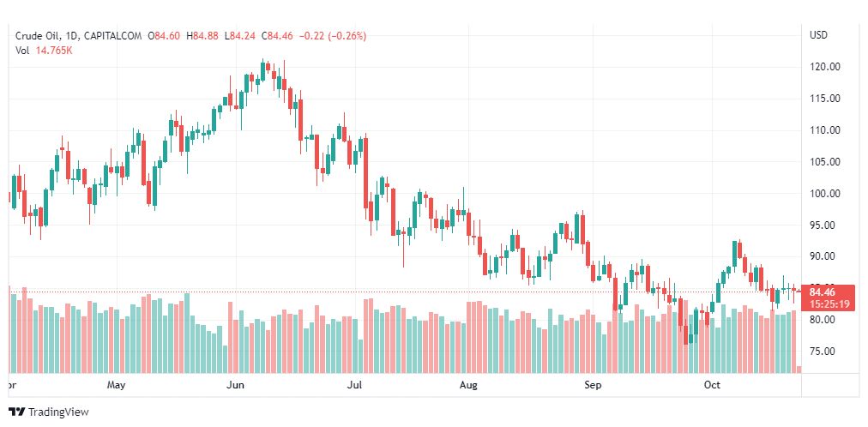Click the TradingView logo icon
Viewport: 868px width, 427px height.
click(x=16, y=412)
